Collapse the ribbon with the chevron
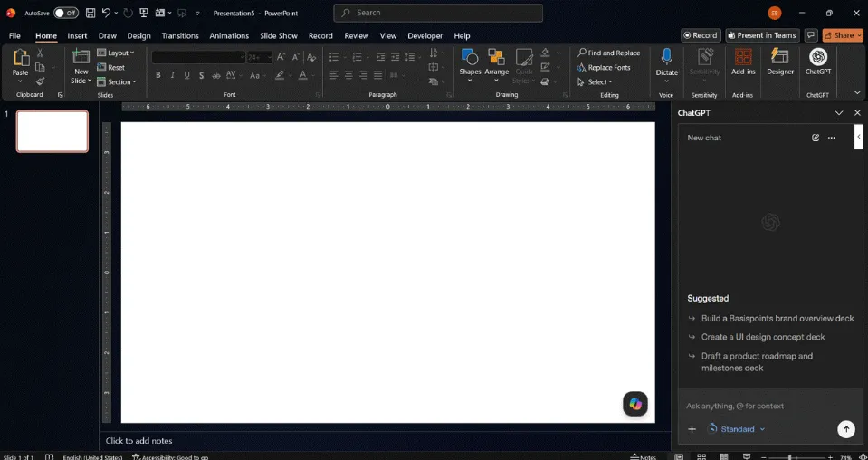This screenshot has width=868, height=460. pos(857,93)
